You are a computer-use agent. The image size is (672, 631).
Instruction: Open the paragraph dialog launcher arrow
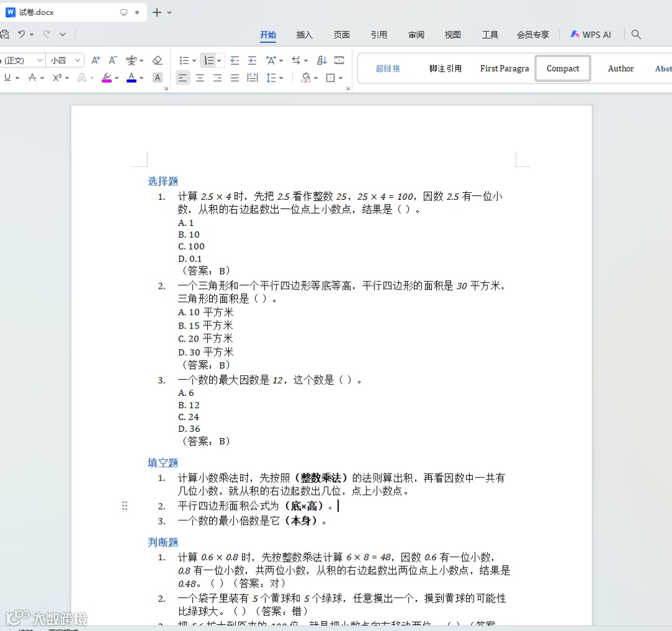coord(348,88)
